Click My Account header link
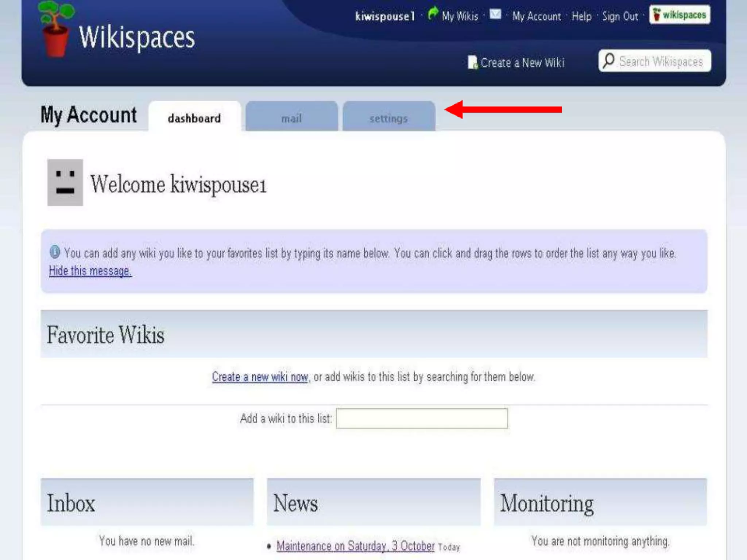 [x=537, y=16]
